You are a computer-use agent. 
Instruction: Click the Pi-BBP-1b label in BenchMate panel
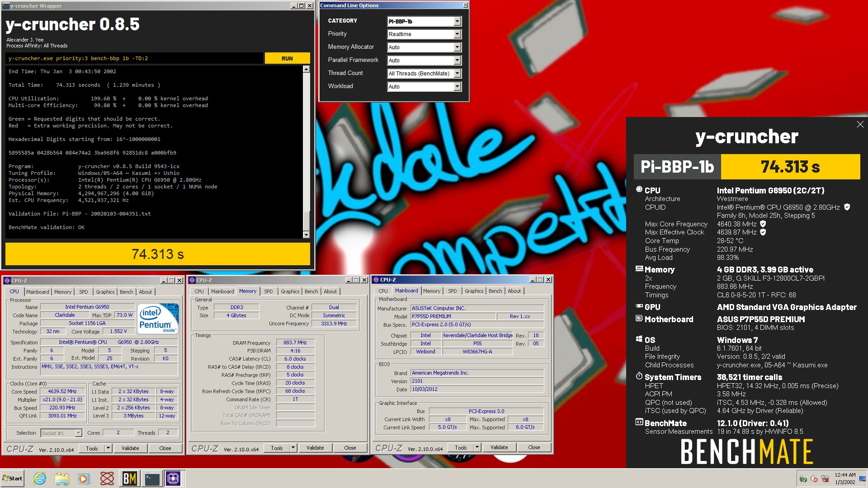click(x=677, y=167)
